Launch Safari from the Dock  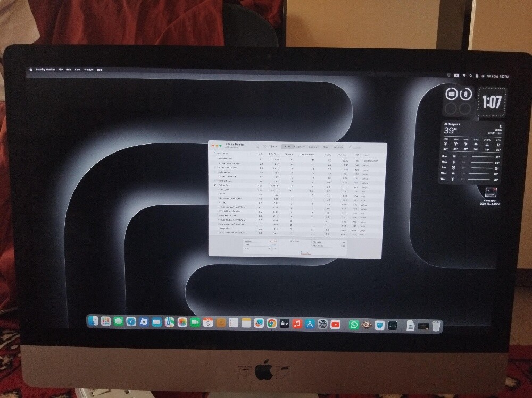[131, 321]
